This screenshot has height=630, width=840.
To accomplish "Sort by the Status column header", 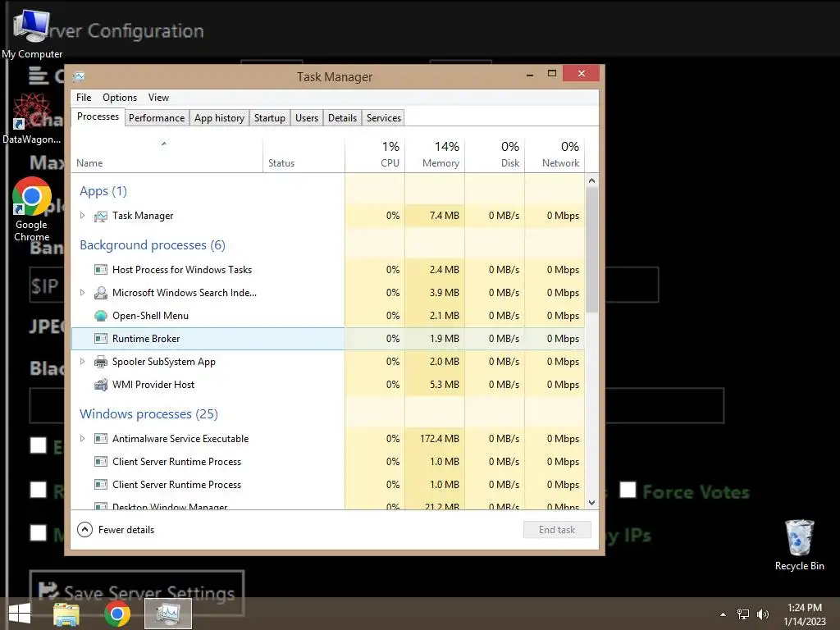I will (x=304, y=155).
